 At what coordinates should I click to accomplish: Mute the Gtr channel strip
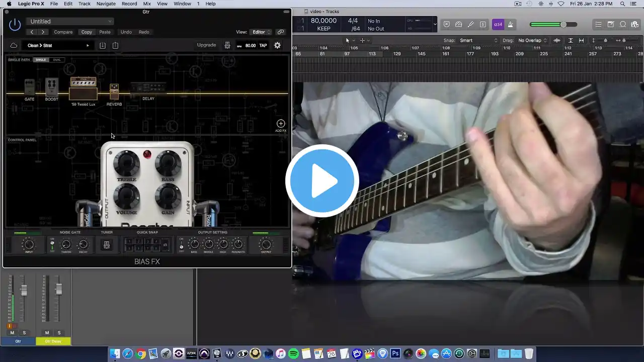[x=12, y=333]
